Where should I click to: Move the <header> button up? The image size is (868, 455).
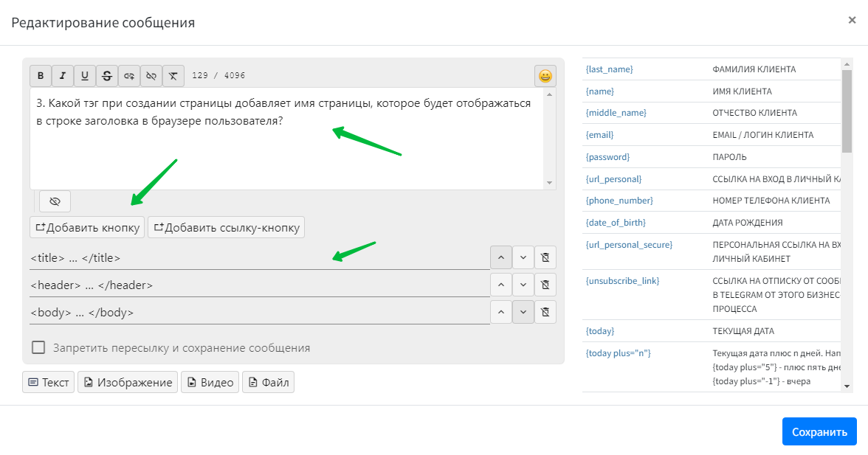tap(500, 285)
